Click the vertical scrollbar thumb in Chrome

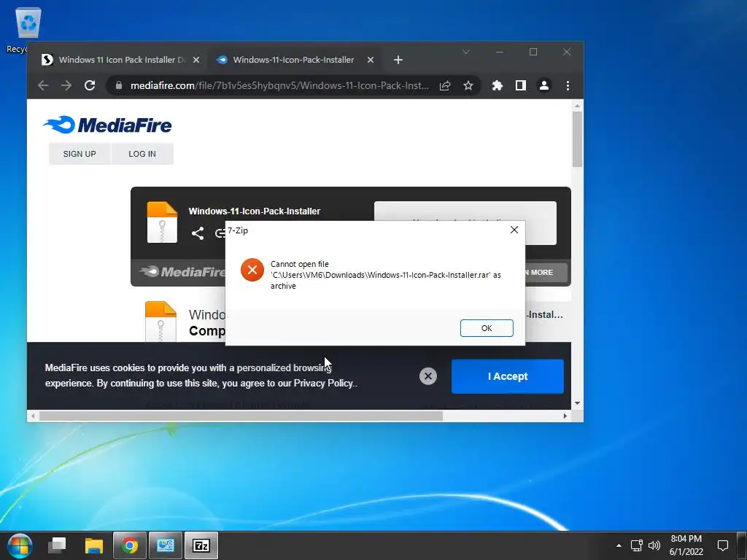[x=578, y=139]
